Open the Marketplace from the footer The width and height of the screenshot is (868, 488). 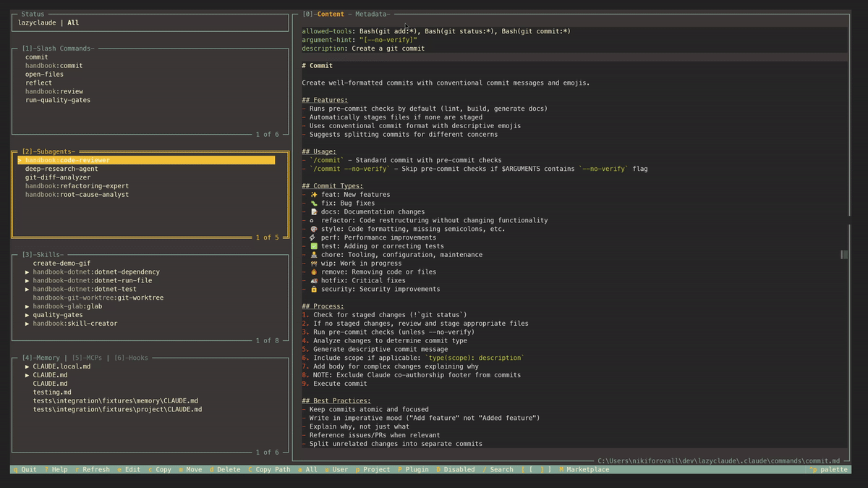(584, 469)
